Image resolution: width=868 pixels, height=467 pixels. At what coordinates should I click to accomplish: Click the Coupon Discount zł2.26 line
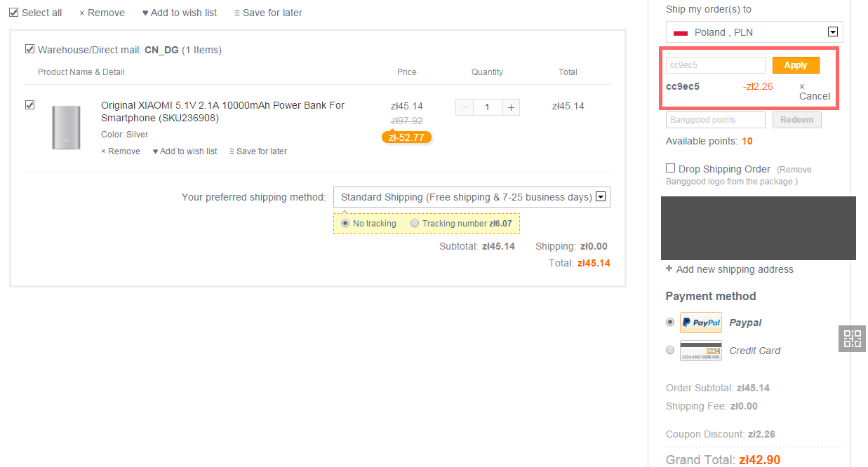(721, 435)
